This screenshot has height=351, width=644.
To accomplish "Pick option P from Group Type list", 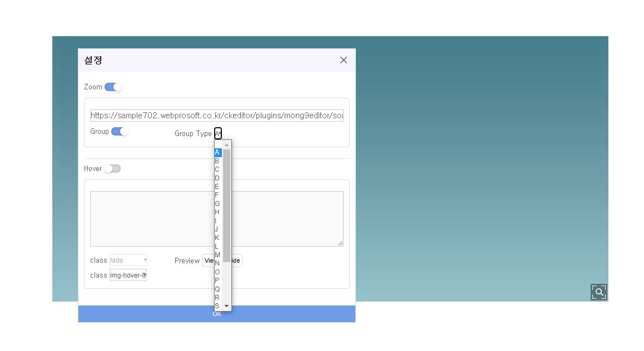I will [217, 280].
